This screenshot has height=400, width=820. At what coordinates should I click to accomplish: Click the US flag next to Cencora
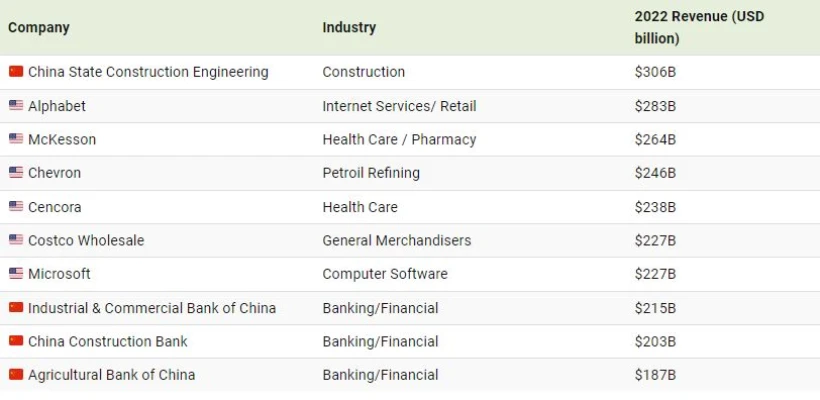click(16, 207)
